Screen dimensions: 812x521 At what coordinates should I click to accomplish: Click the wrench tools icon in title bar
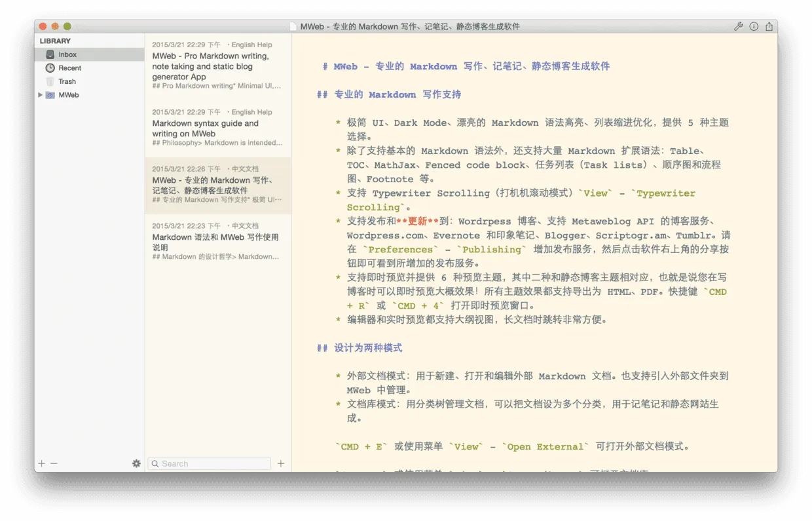click(x=738, y=27)
